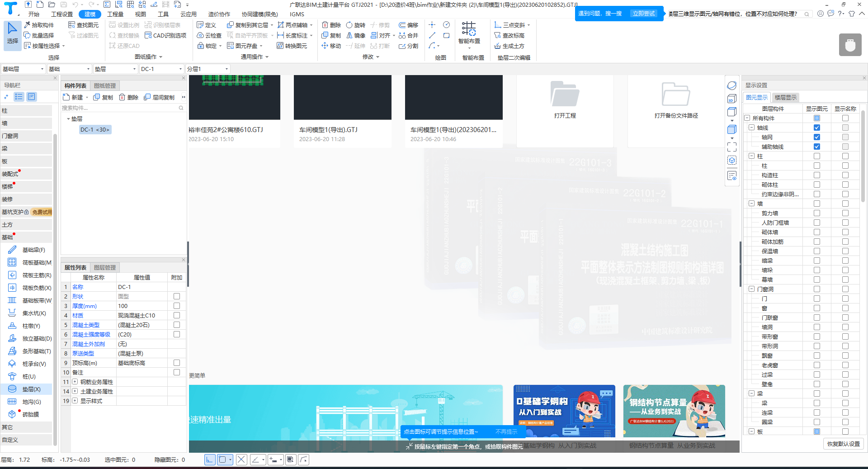Image resolution: width=868 pixels, height=469 pixels.
Task: Click in the 搜索构件 search field
Action: click(120, 108)
